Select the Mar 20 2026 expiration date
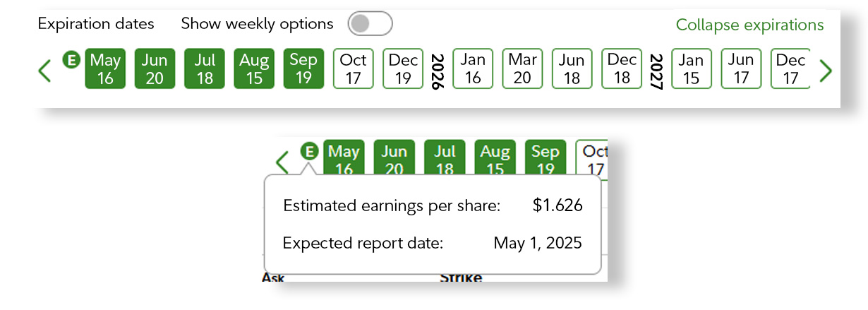 (x=522, y=68)
